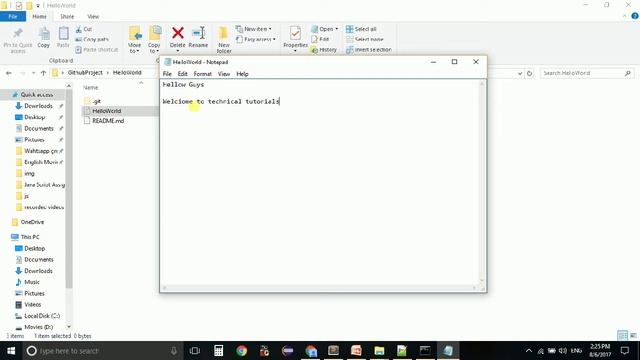Screen dimensions: 640x360
Task: Open recorded videos folder in sidebar
Action: 44,207
